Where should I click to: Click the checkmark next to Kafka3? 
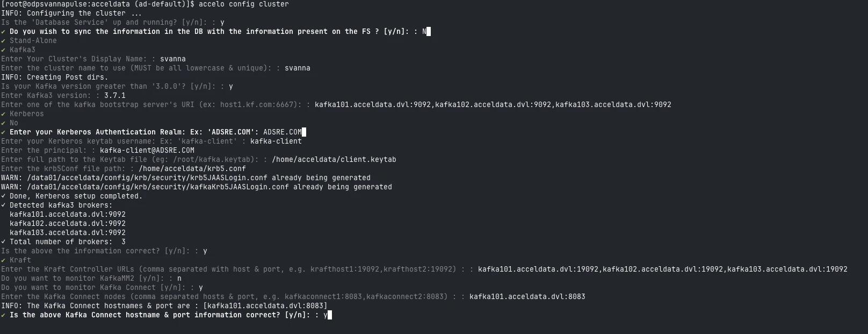(3, 50)
